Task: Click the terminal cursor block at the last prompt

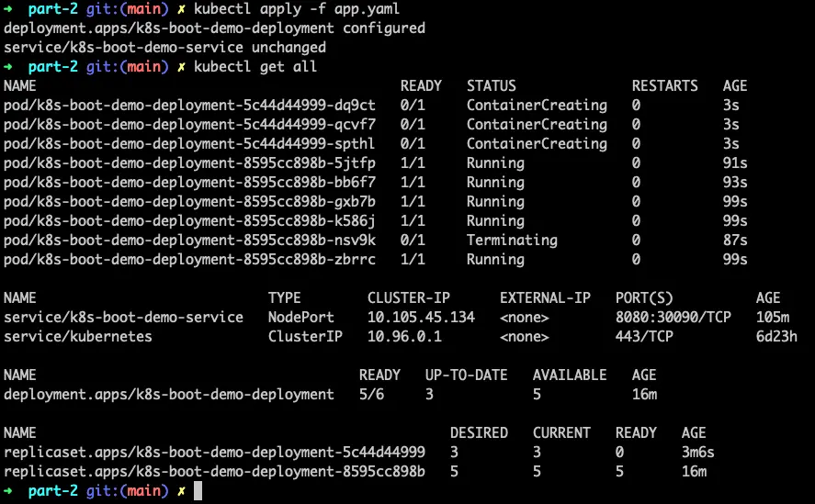Action: (x=198, y=491)
